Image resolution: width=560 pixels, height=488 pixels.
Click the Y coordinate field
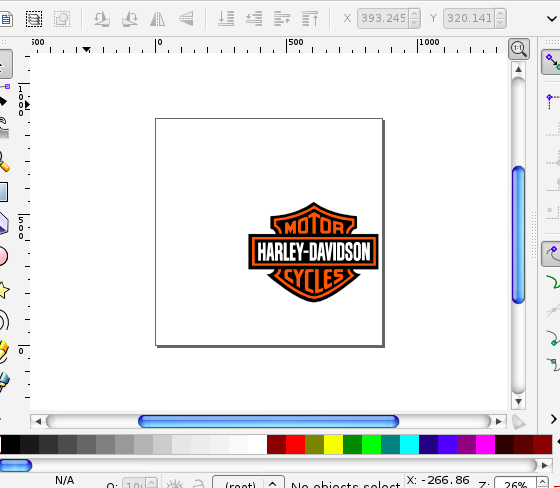[x=470, y=18]
